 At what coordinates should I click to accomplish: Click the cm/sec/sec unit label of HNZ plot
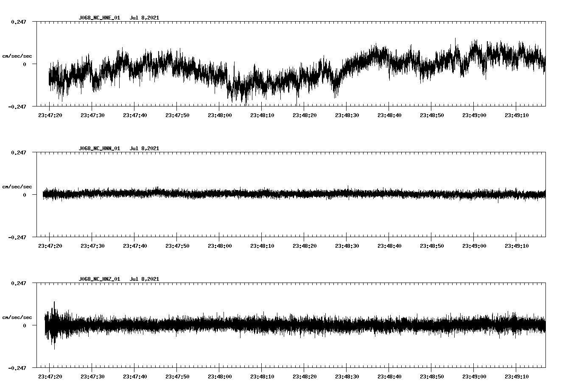[x=17, y=317]
